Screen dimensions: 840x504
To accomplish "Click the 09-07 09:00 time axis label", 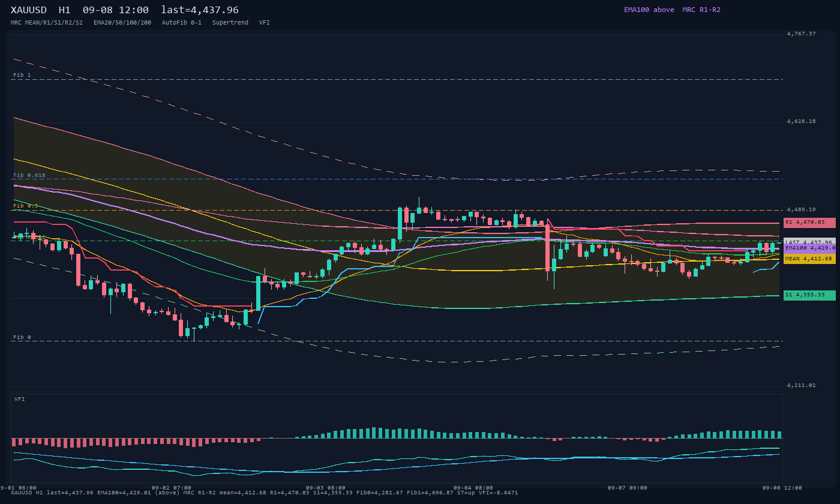I will point(628,488).
